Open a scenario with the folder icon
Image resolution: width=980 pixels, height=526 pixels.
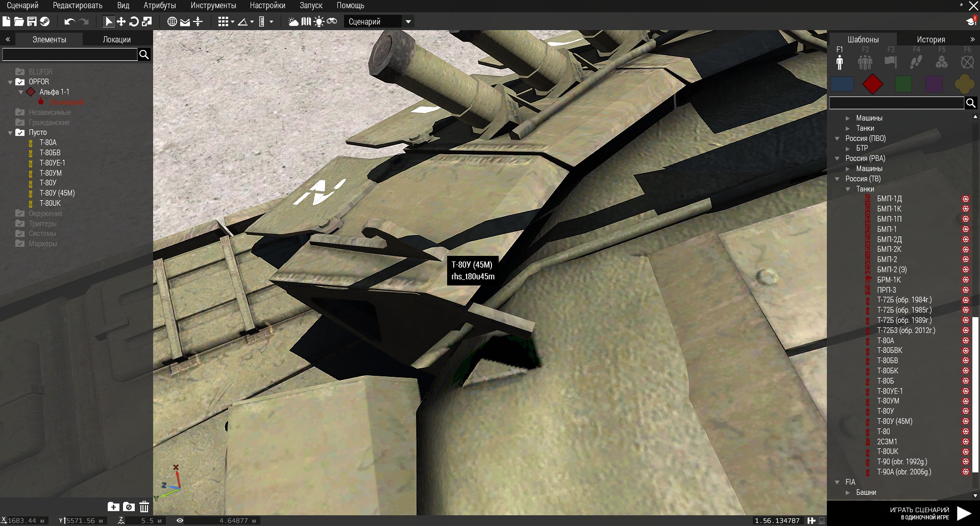click(19, 21)
